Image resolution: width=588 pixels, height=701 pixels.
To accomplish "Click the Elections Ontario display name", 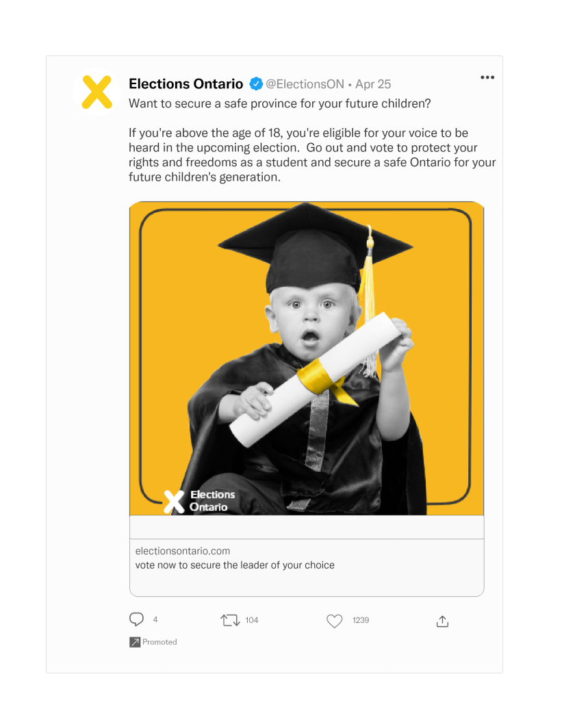I will (186, 84).
